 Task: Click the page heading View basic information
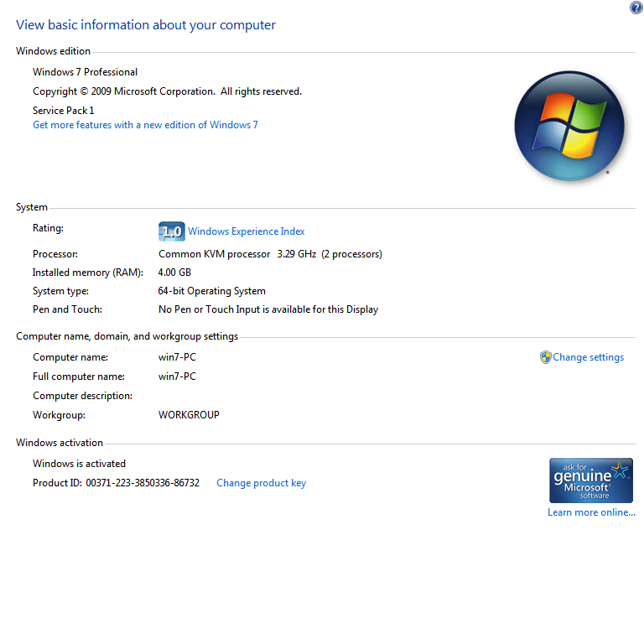146,25
